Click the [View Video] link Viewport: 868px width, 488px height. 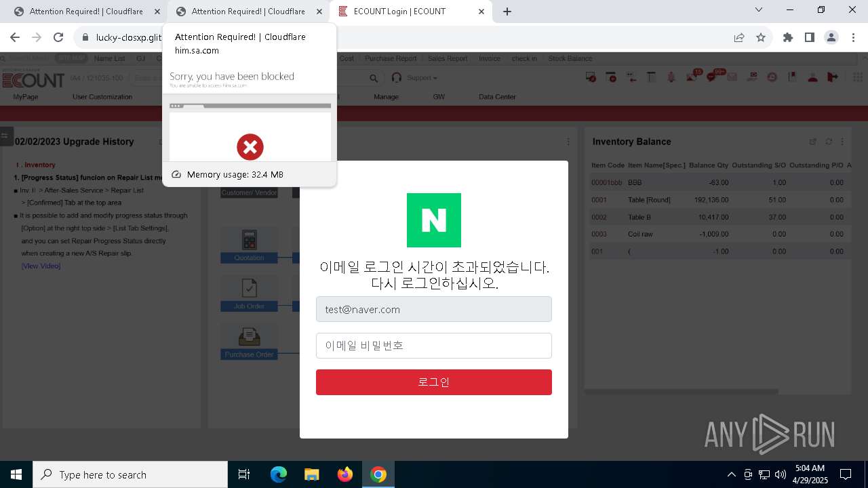pyautogui.click(x=41, y=266)
